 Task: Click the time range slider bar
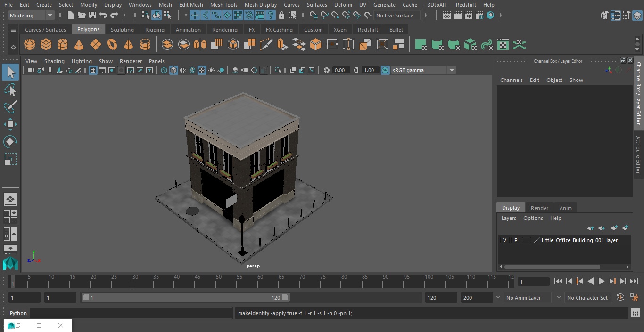coord(186,298)
